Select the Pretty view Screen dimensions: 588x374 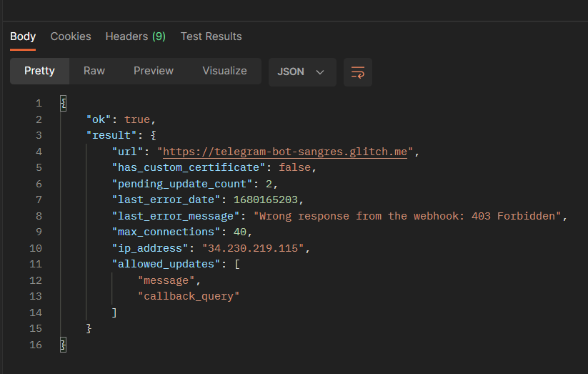[x=40, y=71]
